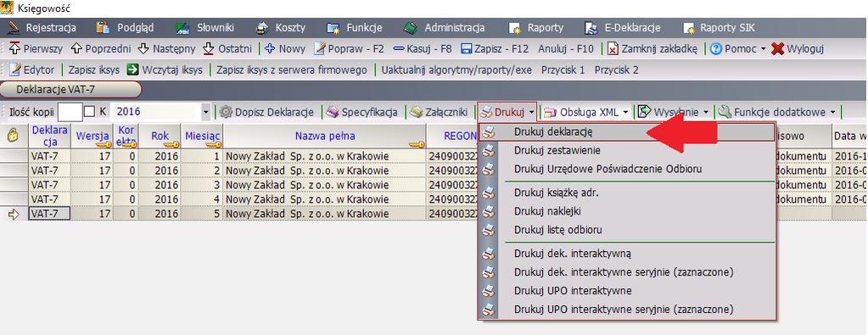Open the Podgląd menu
This screenshot has height=335, width=868.
pos(125,27)
